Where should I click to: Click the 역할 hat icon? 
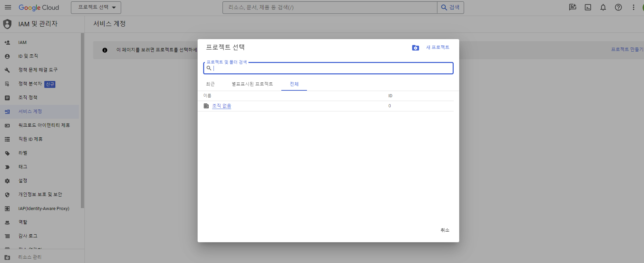pos(7,223)
